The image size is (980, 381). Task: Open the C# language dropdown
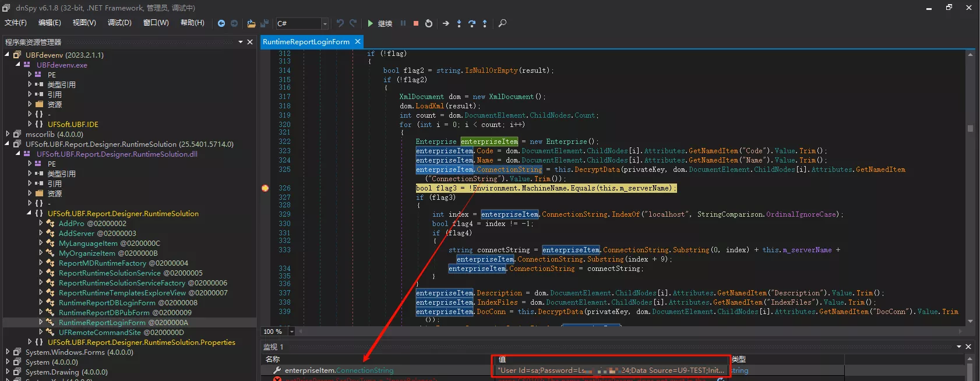pos(325,24)
